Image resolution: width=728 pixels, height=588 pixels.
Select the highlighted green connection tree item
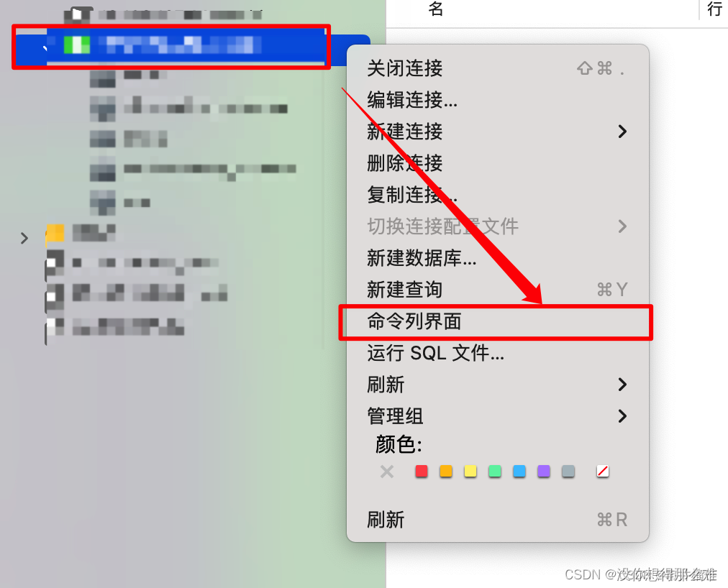pos(170,45)
